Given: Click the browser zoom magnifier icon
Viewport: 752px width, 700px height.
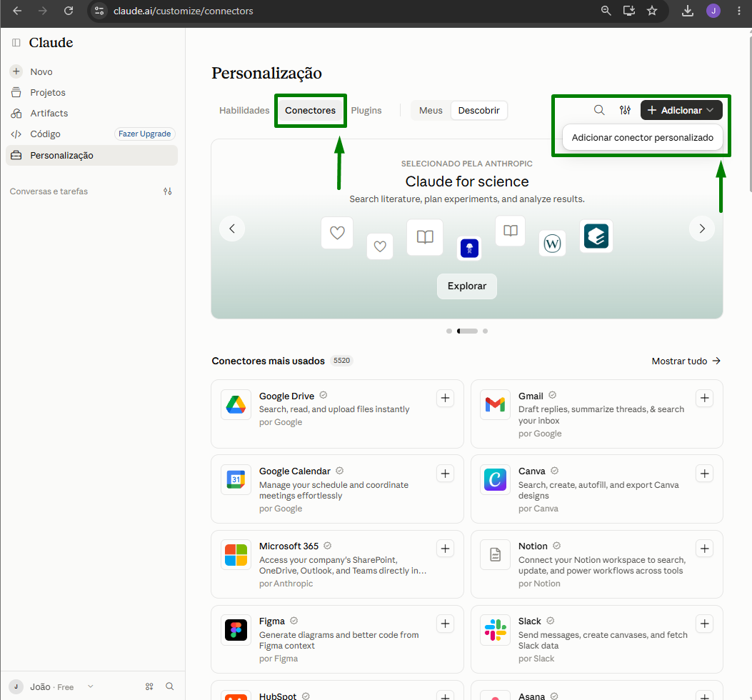Looking at the screenshot, I should point(606,11).
